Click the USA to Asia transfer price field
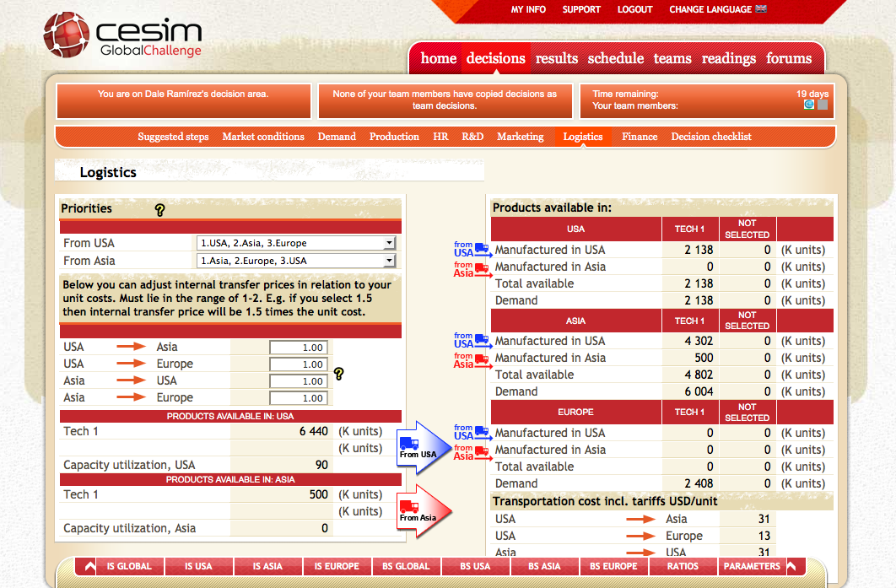Viewport: 896px width, 588px height. point(298,348)
